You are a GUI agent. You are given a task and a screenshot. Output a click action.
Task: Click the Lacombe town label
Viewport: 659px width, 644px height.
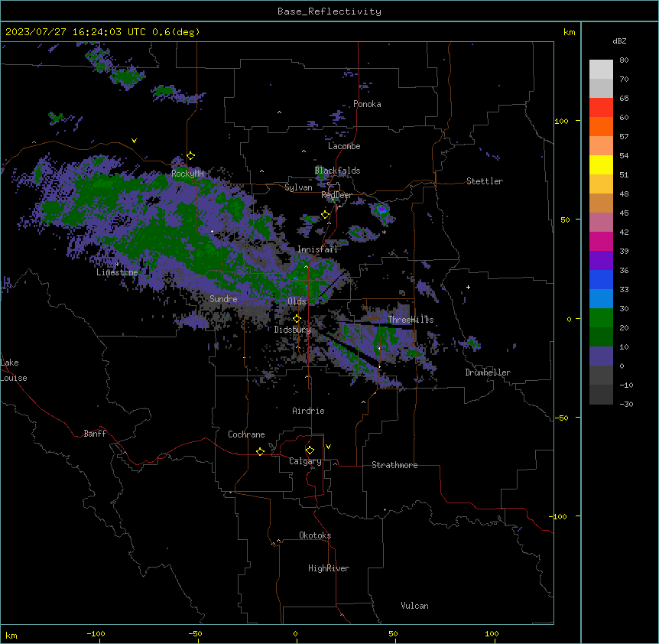344,146
